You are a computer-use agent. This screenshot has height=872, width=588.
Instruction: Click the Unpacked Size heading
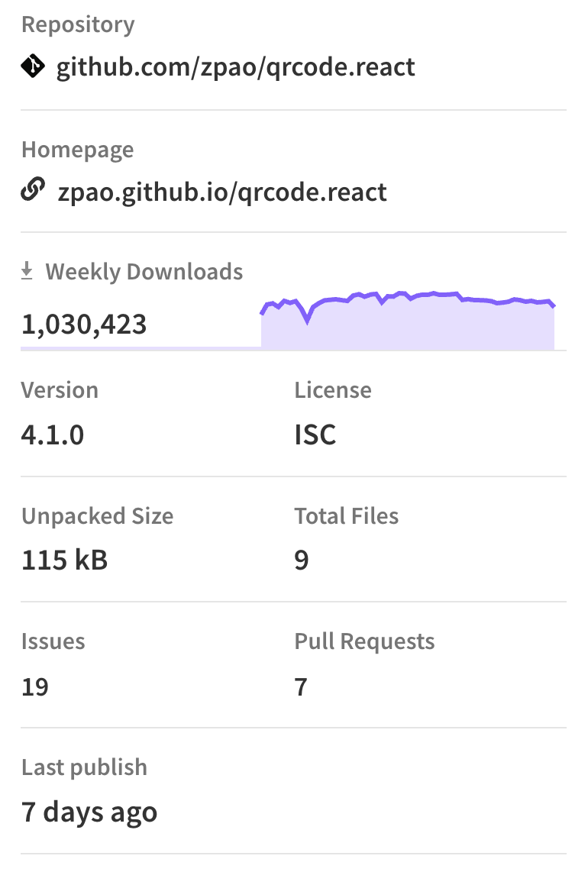coord(97,516)
